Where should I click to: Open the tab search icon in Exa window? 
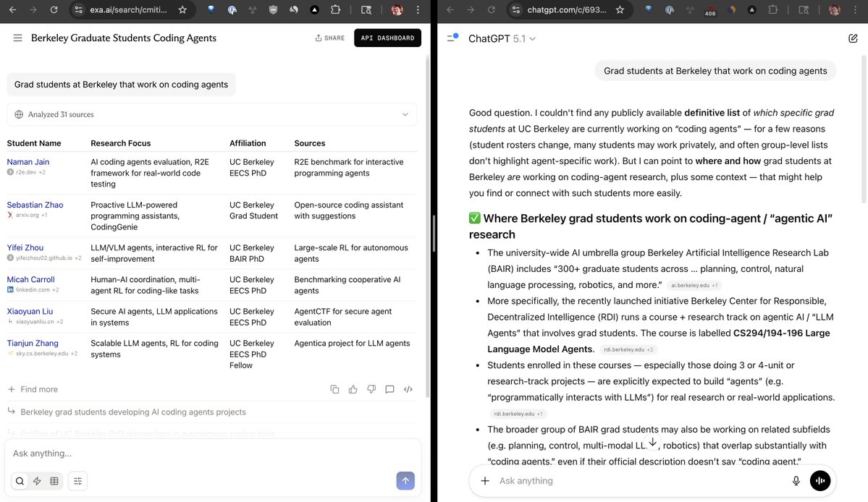point(366,9)
